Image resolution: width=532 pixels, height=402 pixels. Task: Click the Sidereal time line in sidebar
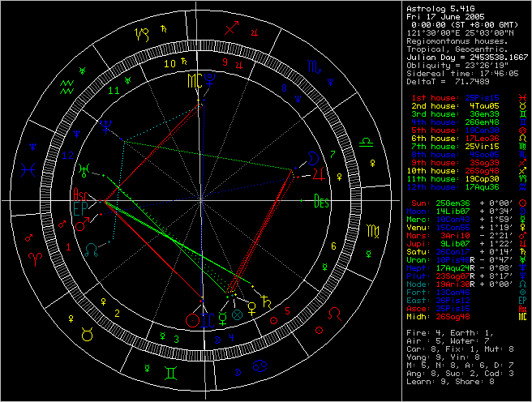tap(467, 73)
